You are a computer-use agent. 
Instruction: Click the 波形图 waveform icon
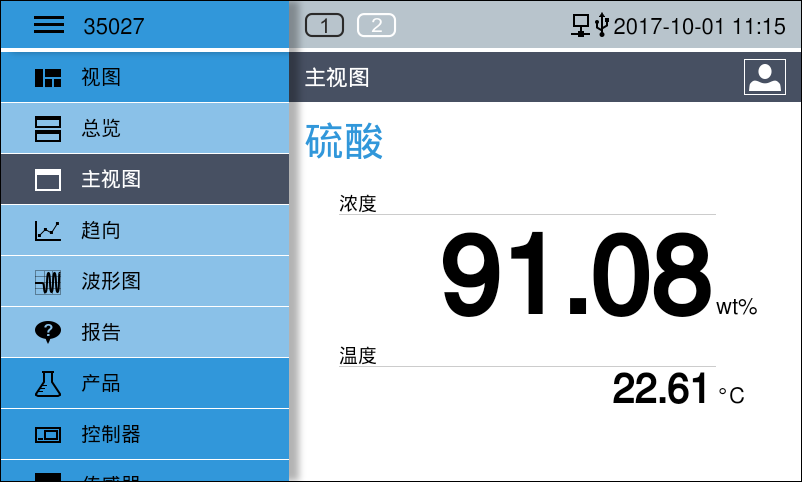[x=48, y=282]
